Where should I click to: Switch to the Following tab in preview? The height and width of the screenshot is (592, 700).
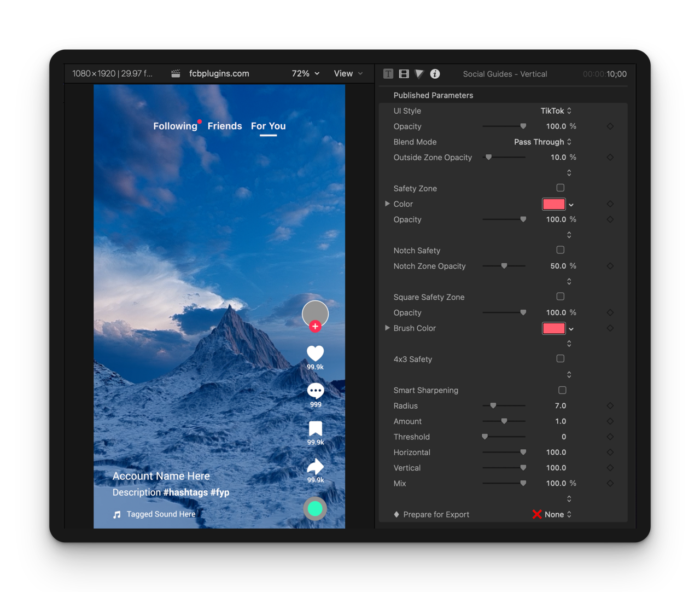175,126
